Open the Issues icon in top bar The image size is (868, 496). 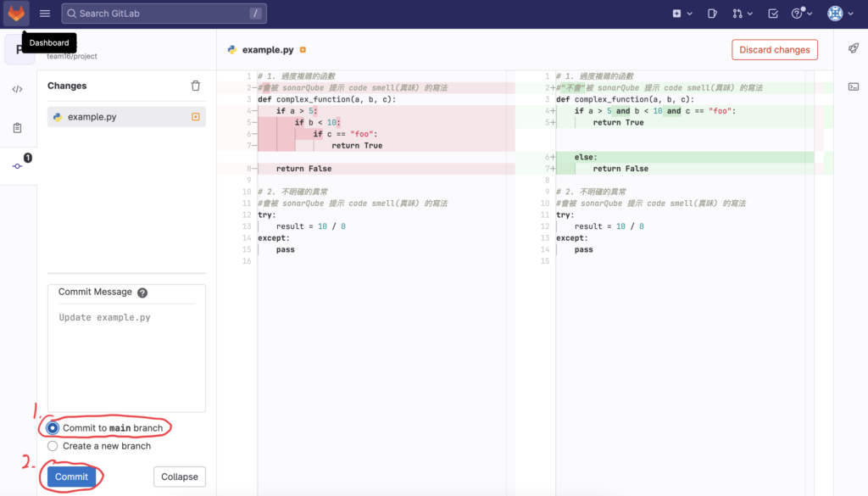point(712,14)
